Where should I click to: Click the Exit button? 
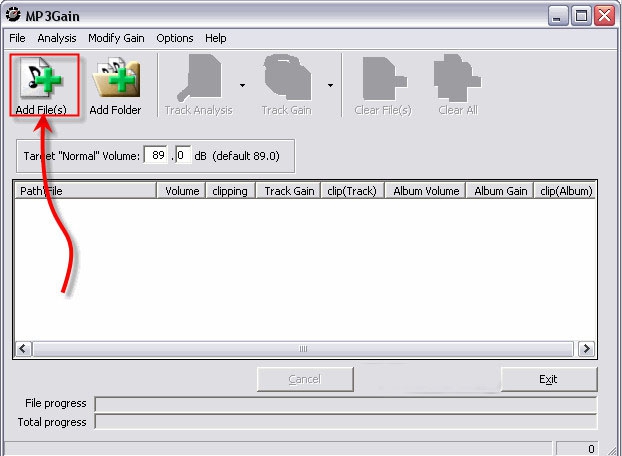coord(549,379)
